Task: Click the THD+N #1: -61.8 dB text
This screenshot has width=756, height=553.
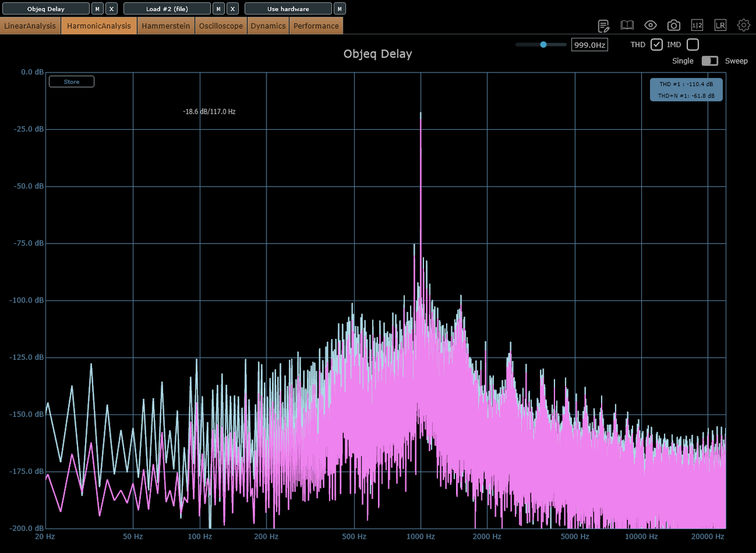Action: click(x=686, y=96)
